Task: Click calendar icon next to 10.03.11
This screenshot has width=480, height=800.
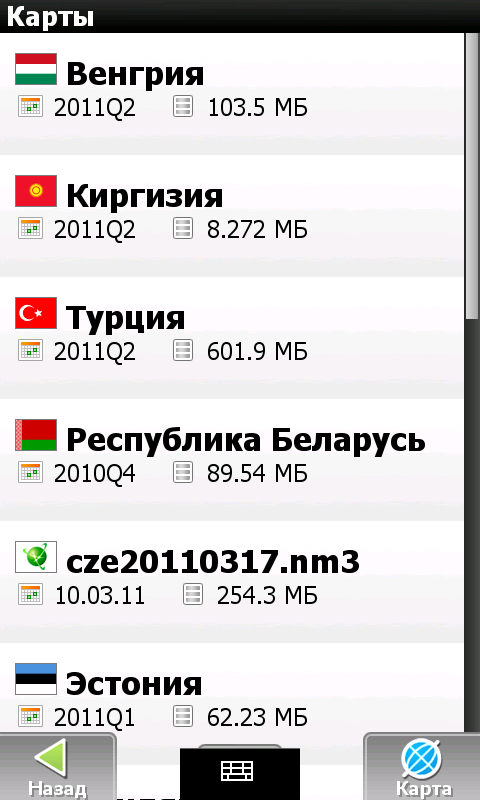Action: (x=31, y=595)
